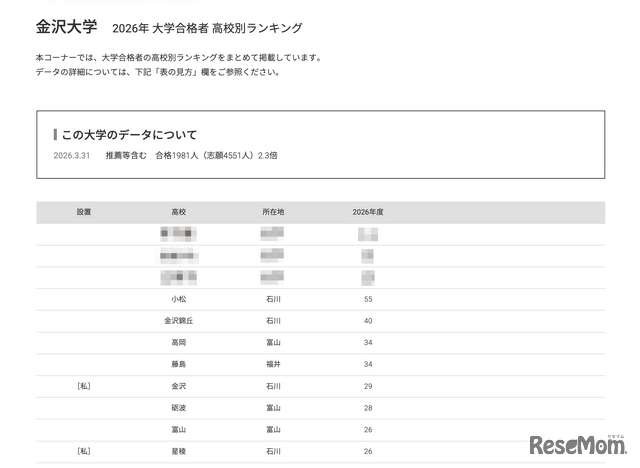
Task: Select the value 40 for 金沢錦丘
Action: [x=368, y=321]
